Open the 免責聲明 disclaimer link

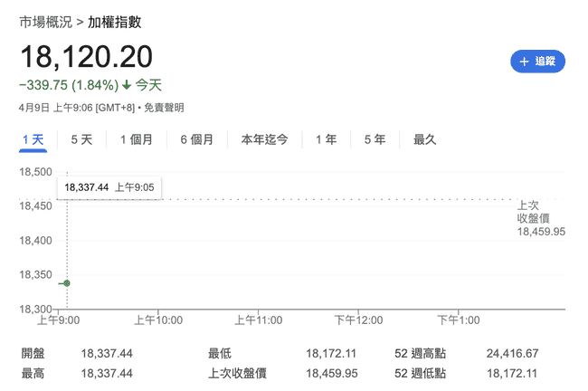[x=164, y=108]
